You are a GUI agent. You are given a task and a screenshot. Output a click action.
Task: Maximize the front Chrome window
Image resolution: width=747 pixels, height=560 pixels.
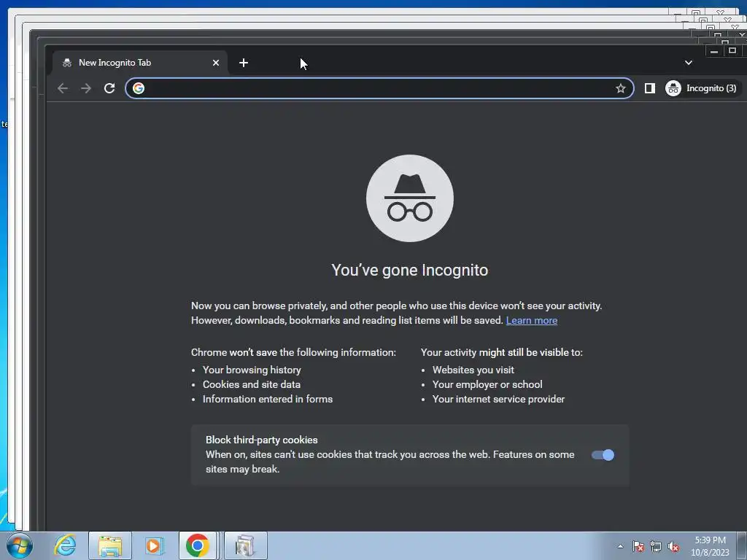732,50
